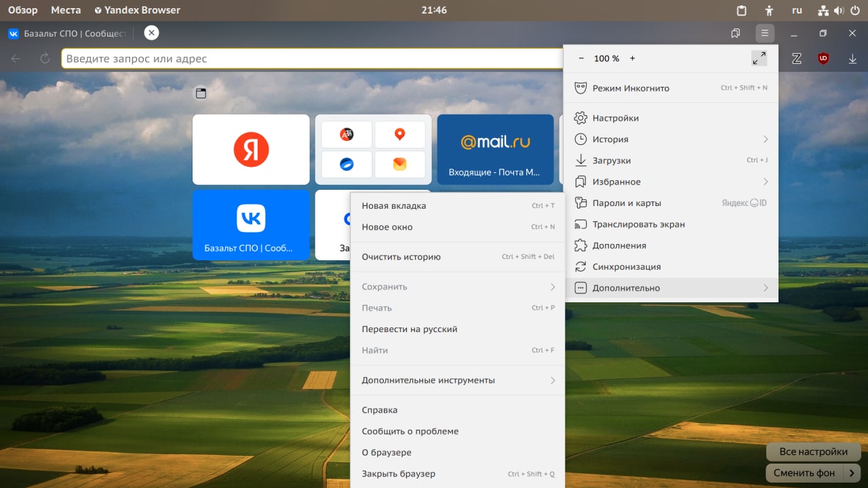
Task: Focus the address bar search field
Action: pyautogui.click(x=312, y=58)
